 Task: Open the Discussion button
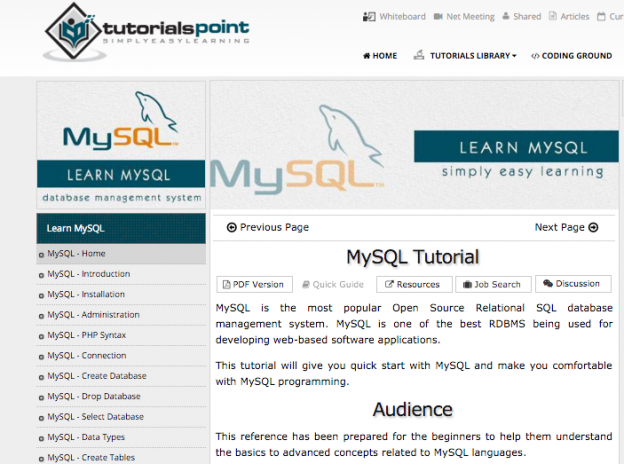tap(573, 284)
